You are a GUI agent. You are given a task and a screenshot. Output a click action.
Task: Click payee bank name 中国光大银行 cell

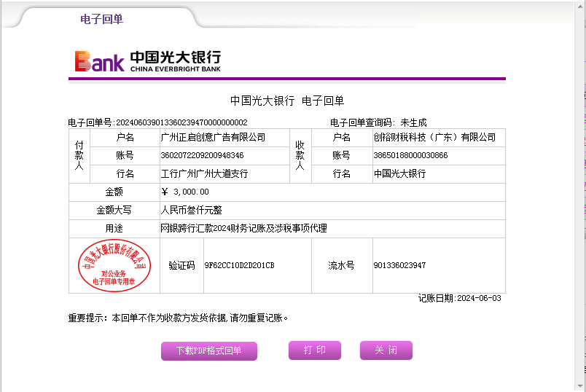pos(399,174)
